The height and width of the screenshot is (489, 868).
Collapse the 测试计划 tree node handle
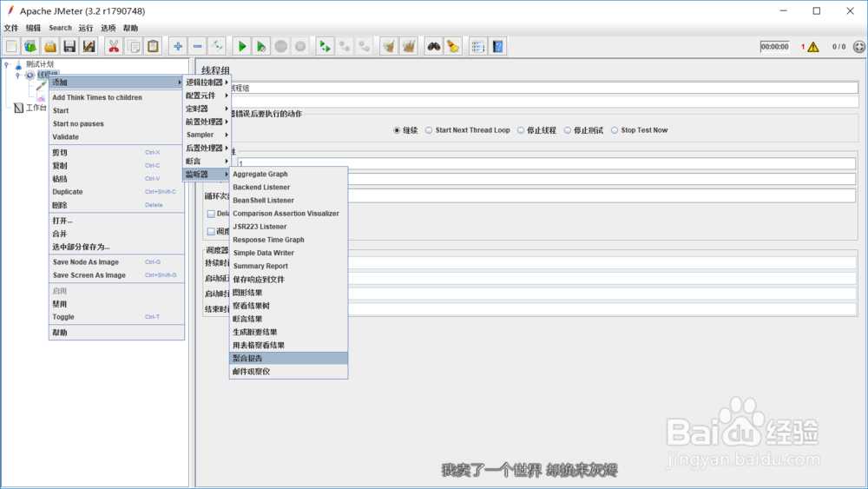click(x=7, y=64)
